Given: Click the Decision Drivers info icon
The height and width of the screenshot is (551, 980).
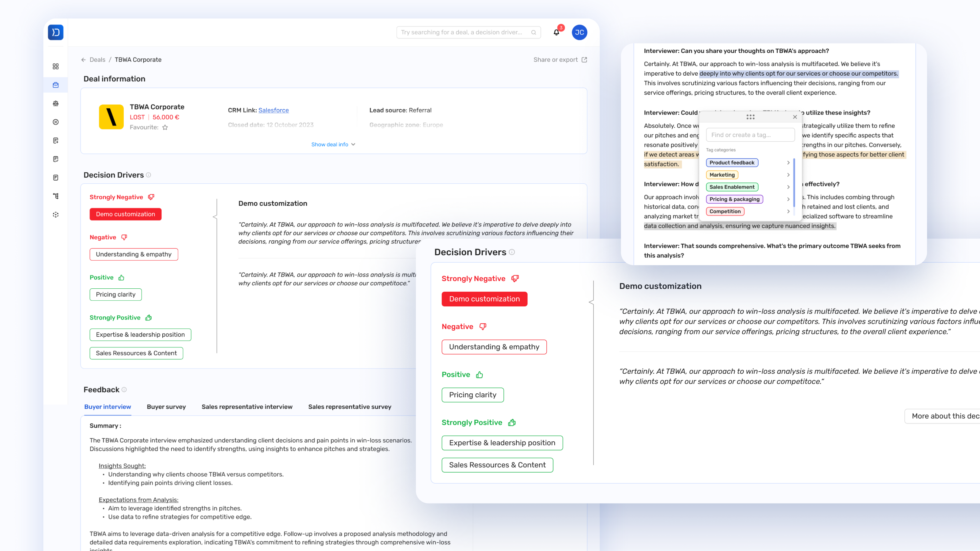Looking at the screenshot, I should pyautogui.click(x=148, y=175).
